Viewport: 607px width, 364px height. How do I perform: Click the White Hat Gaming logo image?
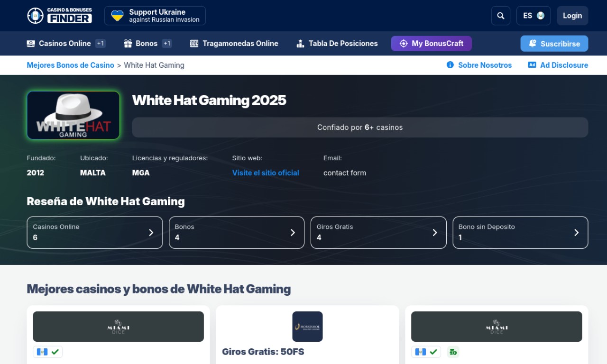[x=74, y=115]
